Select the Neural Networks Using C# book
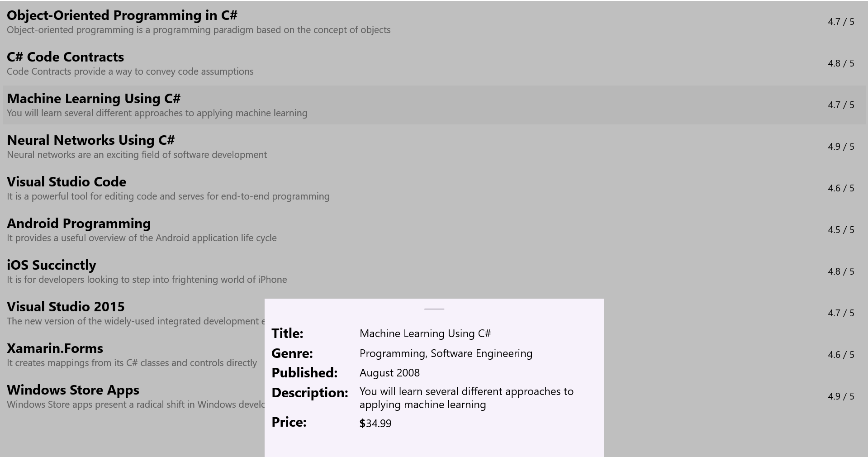The image size is (868, 457). click(91, 141)
